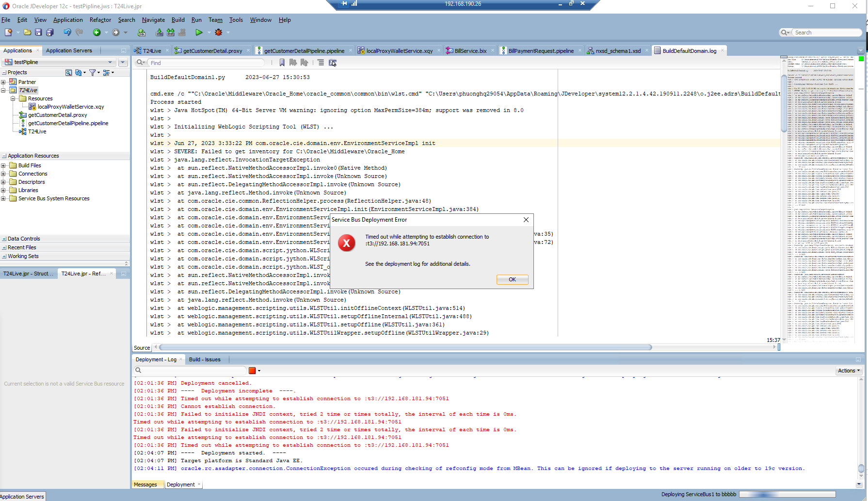
Task: Expand the Partner project node
Action: 3,82
